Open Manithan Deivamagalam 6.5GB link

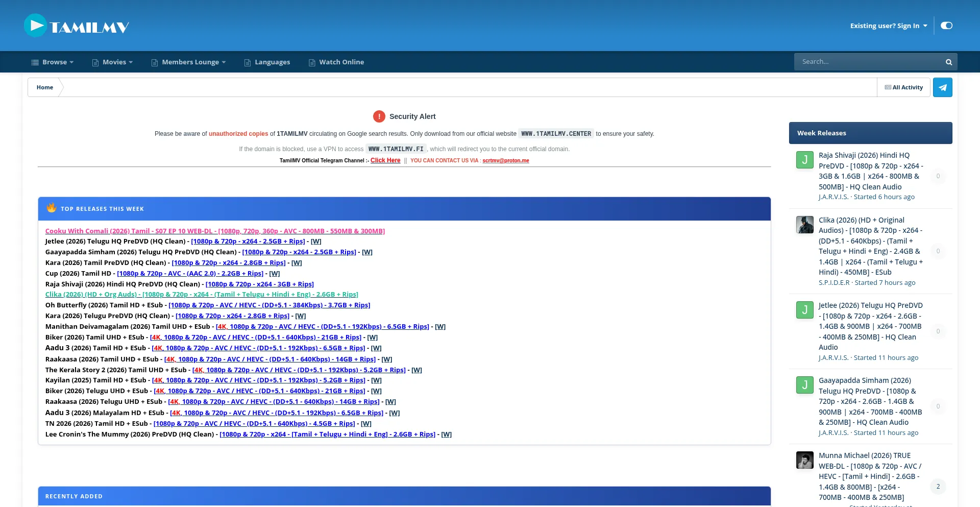point(323,327)
